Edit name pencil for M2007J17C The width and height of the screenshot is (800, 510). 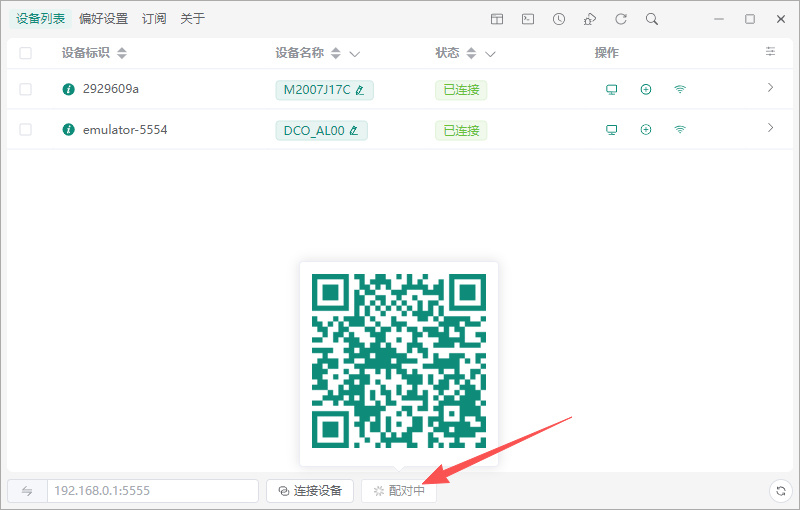click(360, 90)
